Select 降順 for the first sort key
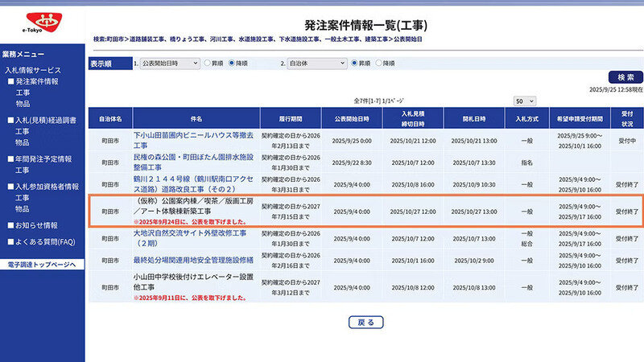This screenshot has width=644, height=362. 233,62
